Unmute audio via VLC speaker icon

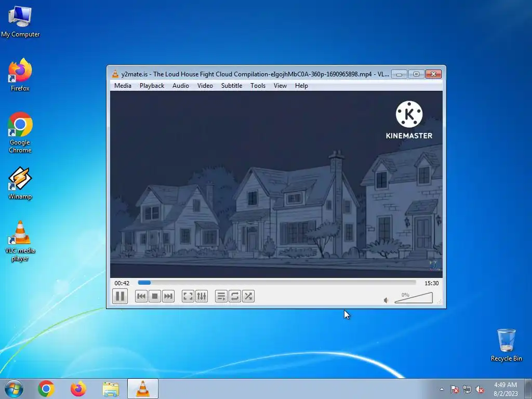tap(386, 300)
